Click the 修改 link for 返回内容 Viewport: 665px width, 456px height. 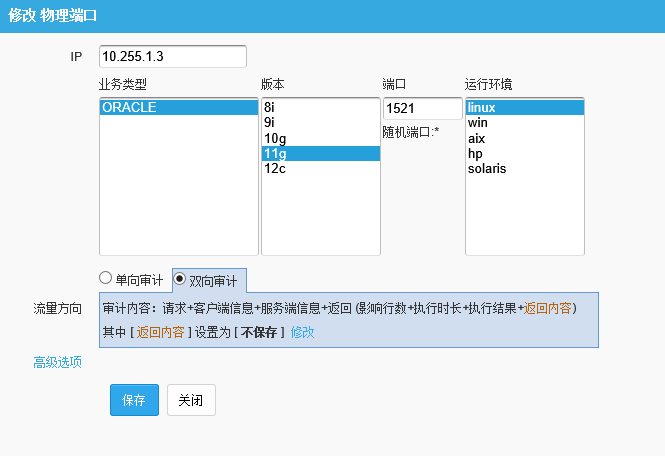coord(302,331)
